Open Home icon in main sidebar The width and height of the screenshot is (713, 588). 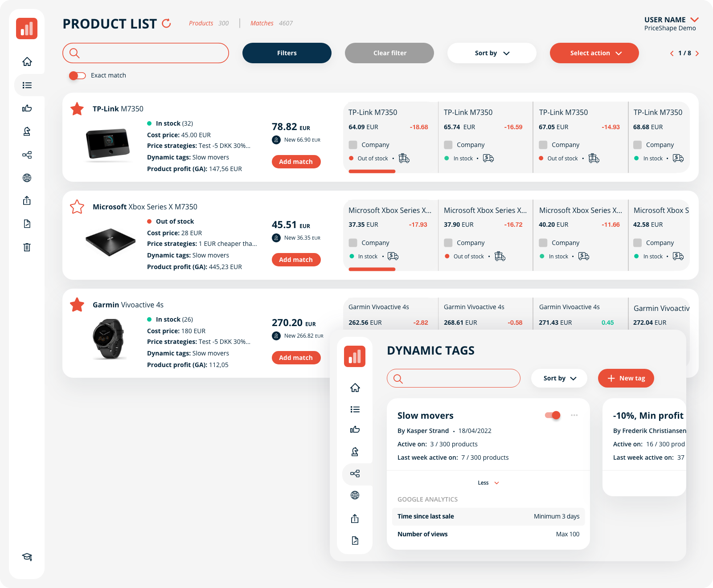27,61
